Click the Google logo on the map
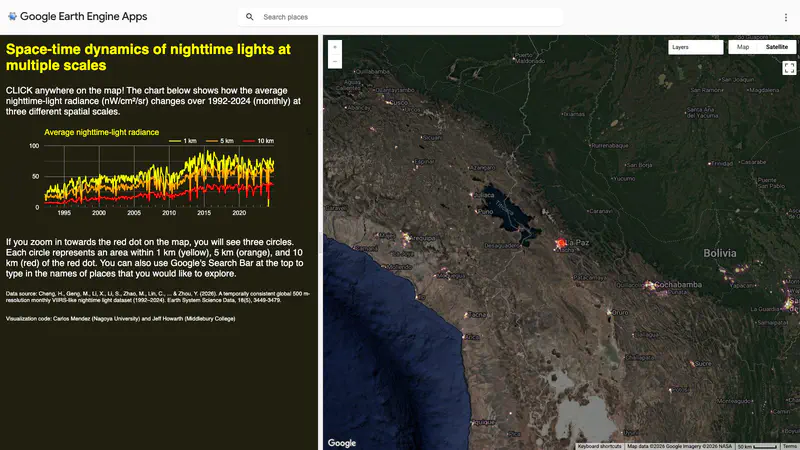Image resolution: width=800 pixels, height=450 pixels. (x=342, y=443)
